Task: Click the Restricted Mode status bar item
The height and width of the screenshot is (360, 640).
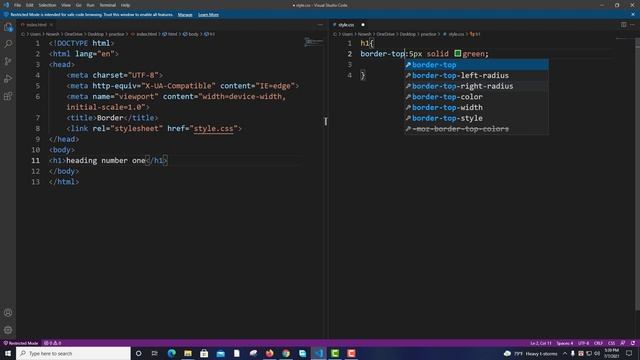Action: [x=20, y=343]
